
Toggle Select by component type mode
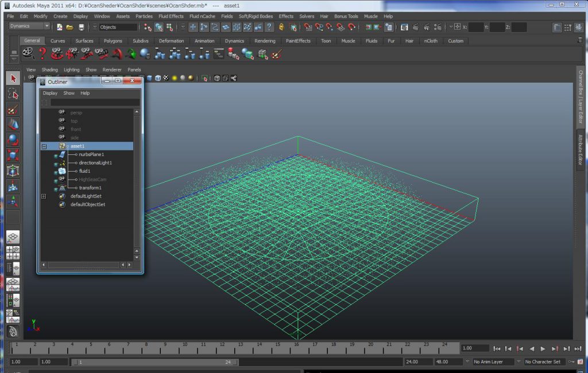pyautogui.click(x=170, y=27)
